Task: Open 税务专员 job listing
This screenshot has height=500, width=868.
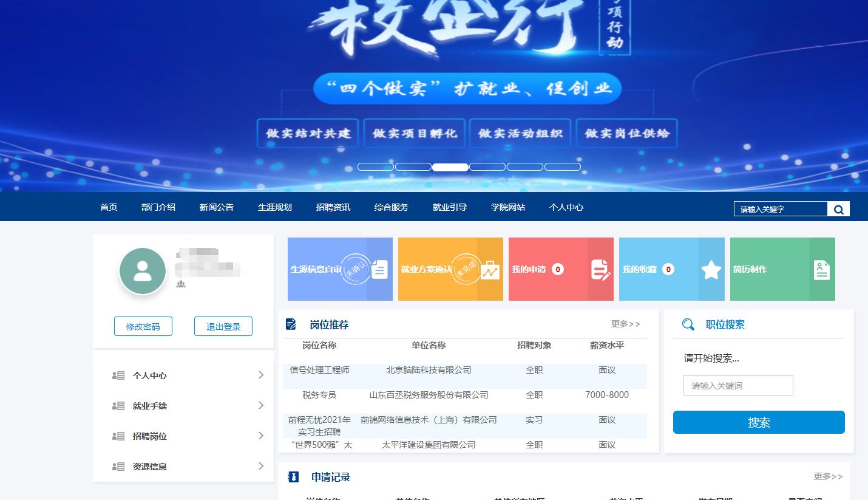Action: tap(319, 395)
